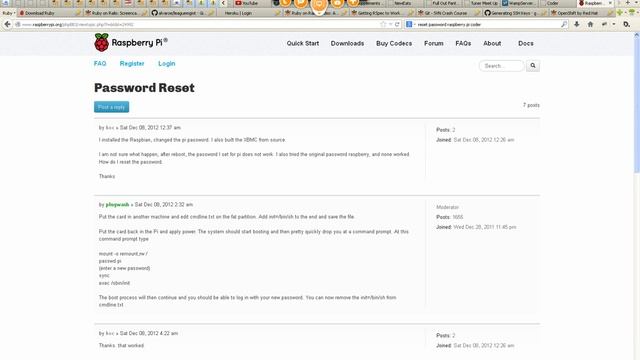The image size is (640, 360).
Task: Open Quick Start in site navigation
Action: pyautogui.click(x=302, y=43)
